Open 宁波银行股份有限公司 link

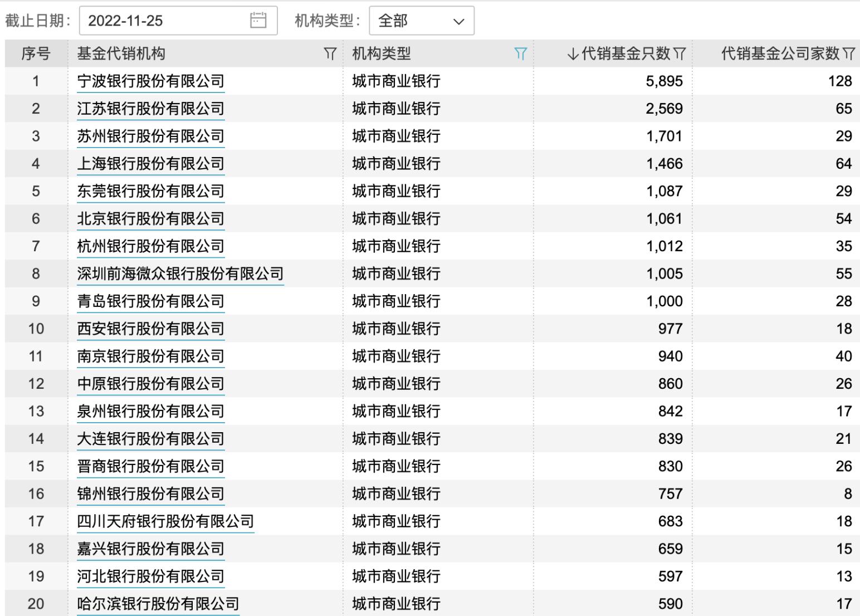[150, 81]
